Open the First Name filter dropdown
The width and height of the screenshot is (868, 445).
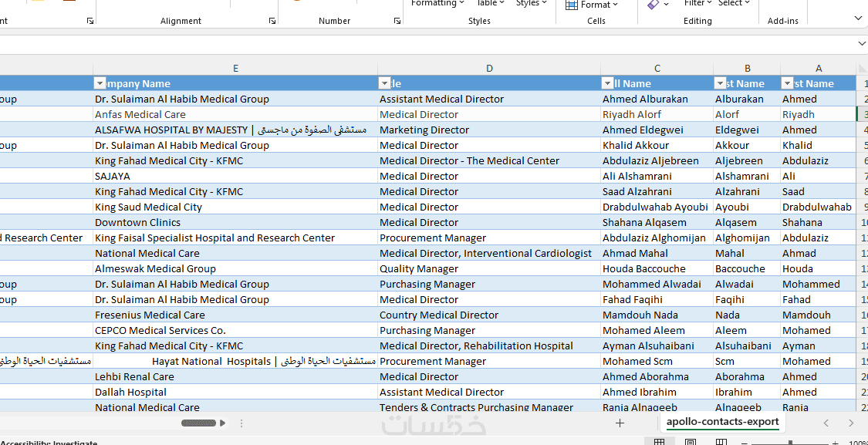787,83
